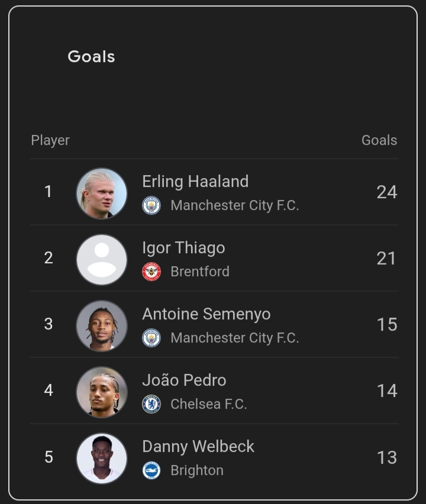Click the Chelsea F.C. team name

click(208, 404)
